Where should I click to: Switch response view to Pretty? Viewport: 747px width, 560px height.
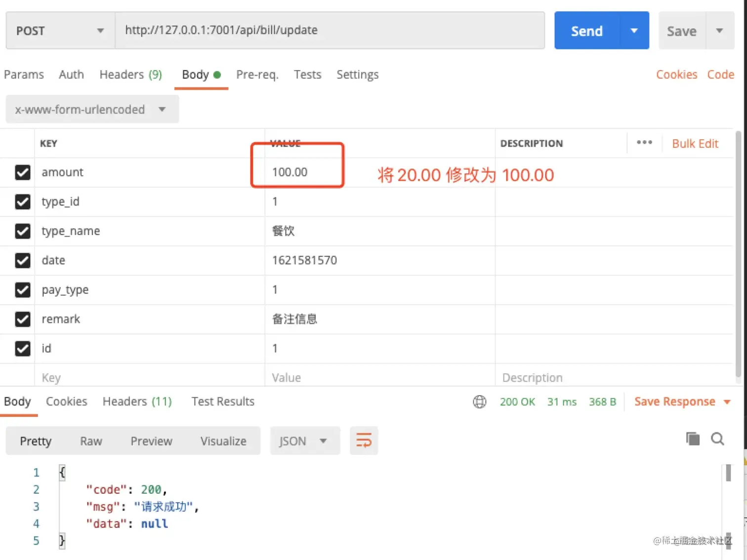[x=36, y=441]
